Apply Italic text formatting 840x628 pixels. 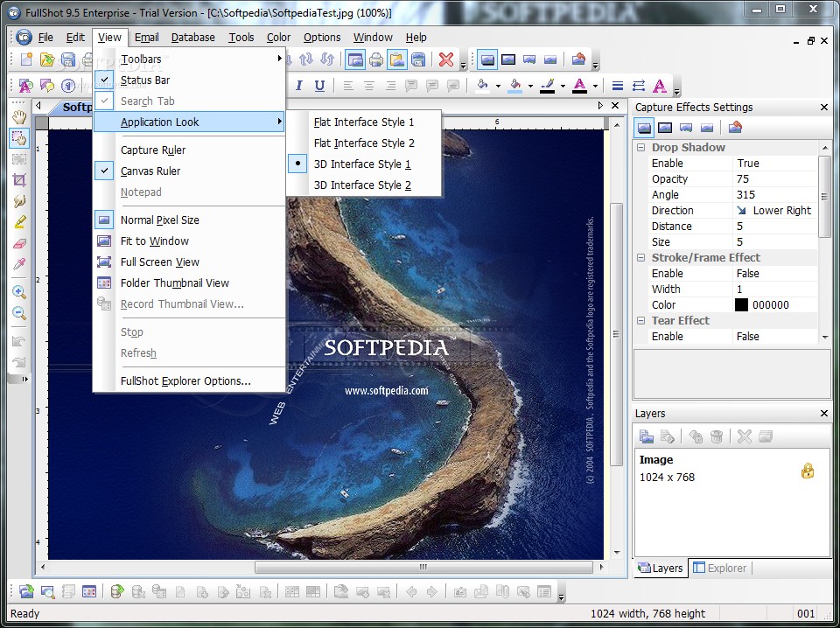pyautogui.click(x=299, y=86)
